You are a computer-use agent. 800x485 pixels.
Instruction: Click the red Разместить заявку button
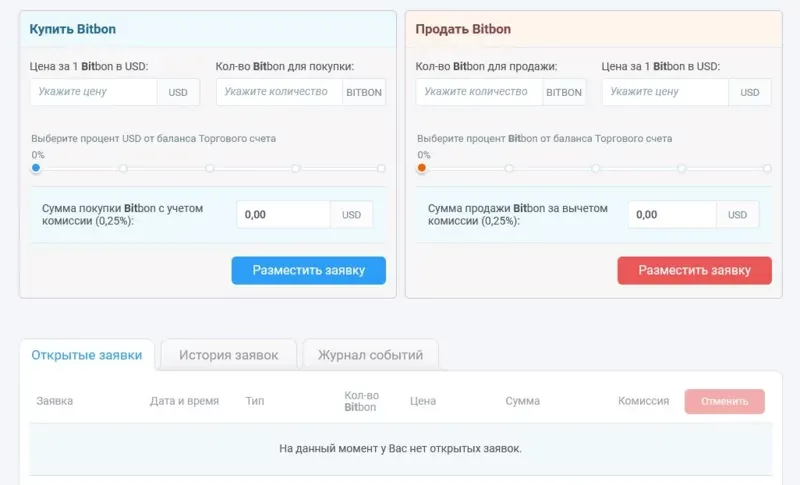coord(694,270)
